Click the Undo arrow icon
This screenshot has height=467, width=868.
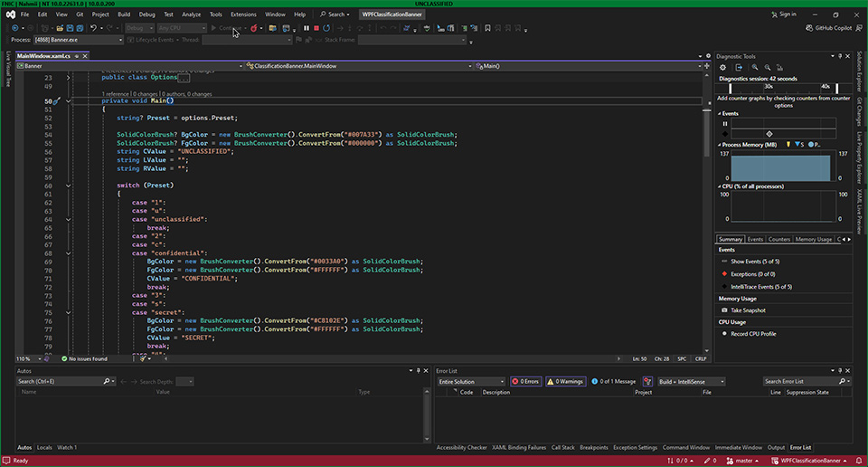coord(94,28)
